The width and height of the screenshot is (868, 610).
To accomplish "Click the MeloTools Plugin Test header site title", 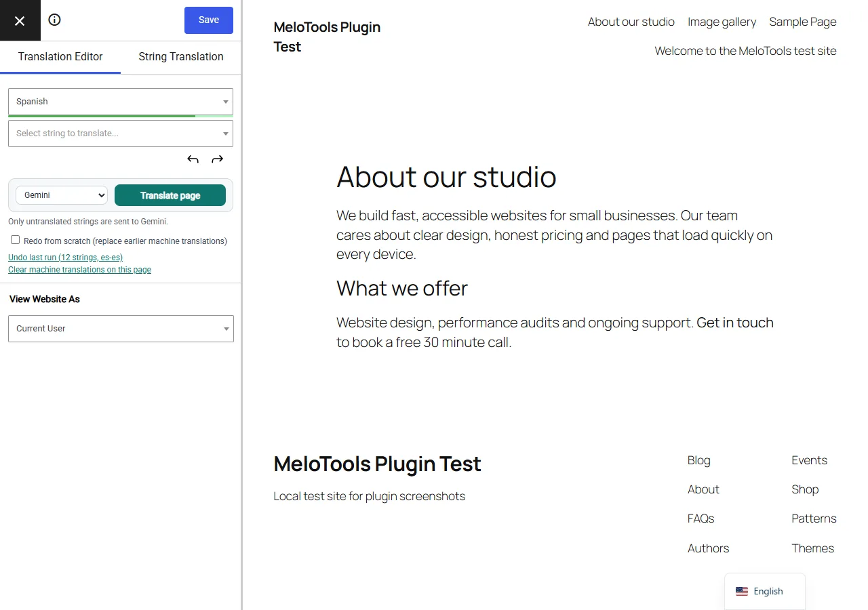I will [327, 37].
